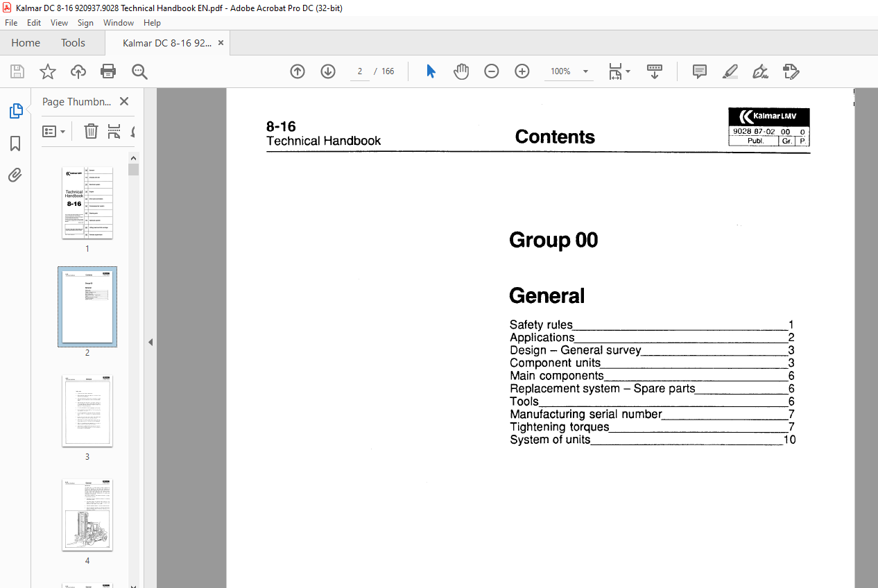Open the fit page options icon
The height and width of the screenshot is (588, 878).
coord(619,71)
